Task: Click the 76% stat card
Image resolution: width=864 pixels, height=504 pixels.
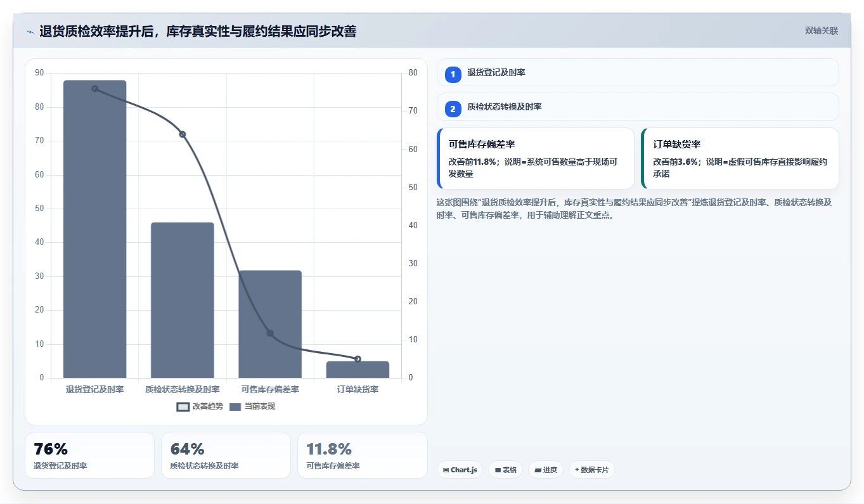Action: [x=89, y=455]
